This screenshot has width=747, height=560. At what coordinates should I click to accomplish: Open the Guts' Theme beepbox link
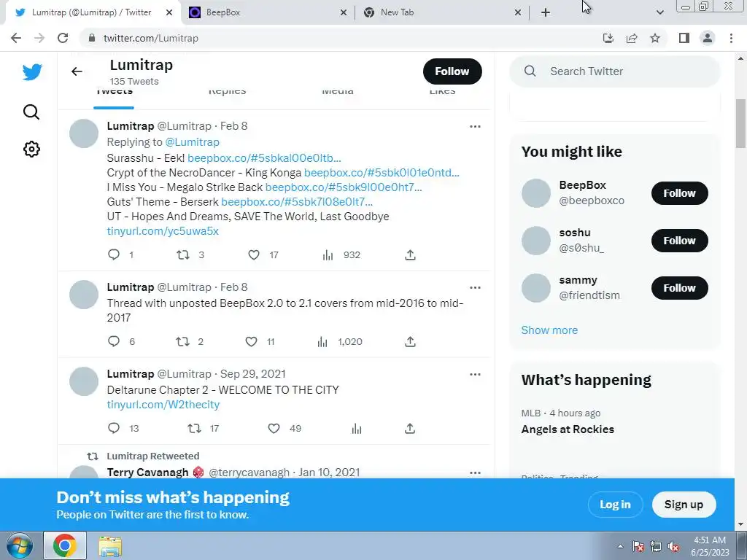pyautogui.click(x=297, y=202)
